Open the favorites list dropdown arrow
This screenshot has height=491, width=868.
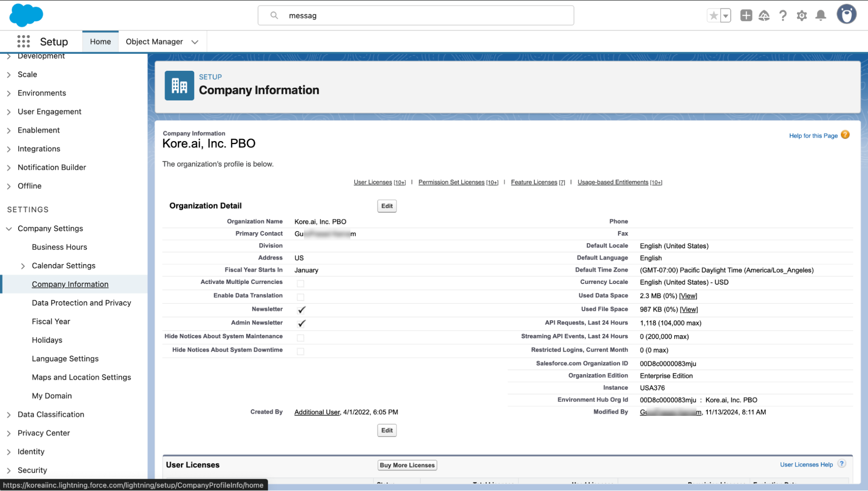coord(726,16)
